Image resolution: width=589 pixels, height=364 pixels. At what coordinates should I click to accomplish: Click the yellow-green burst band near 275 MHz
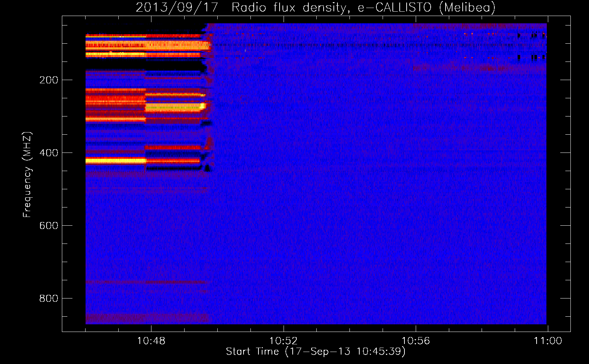click(x=175, y=107)
